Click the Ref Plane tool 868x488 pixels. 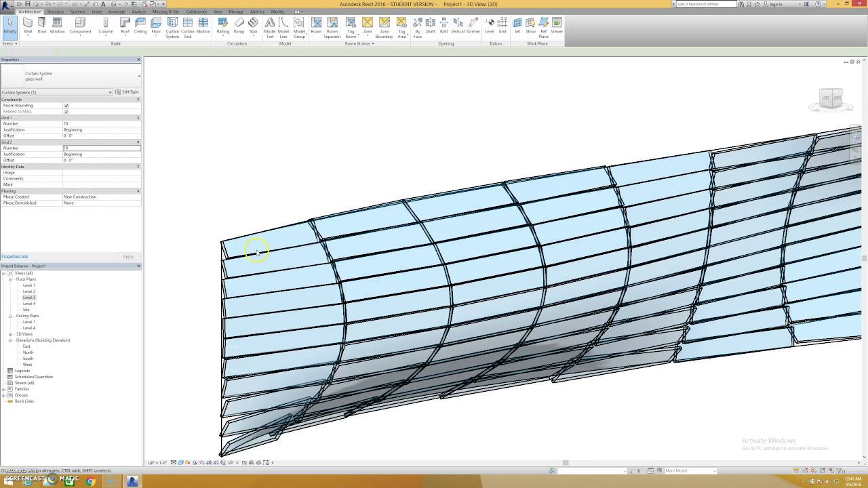pyautogui.click(x=543, y=27)
